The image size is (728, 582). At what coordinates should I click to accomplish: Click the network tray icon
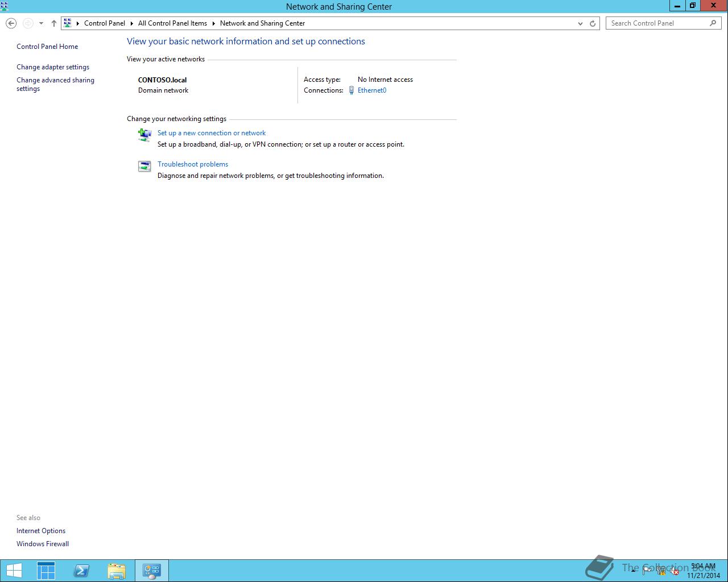pyautogui.click(x=661, y=571)
